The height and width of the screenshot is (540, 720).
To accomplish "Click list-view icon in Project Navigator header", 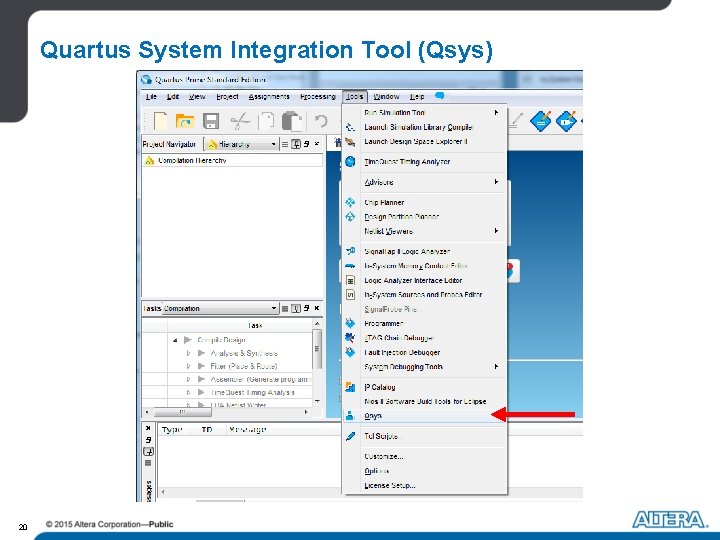I will (x=285, y=144).
